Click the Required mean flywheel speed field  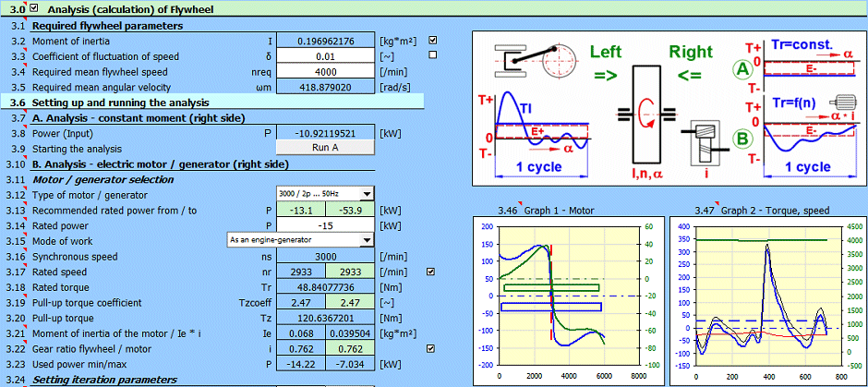point(325,71)
